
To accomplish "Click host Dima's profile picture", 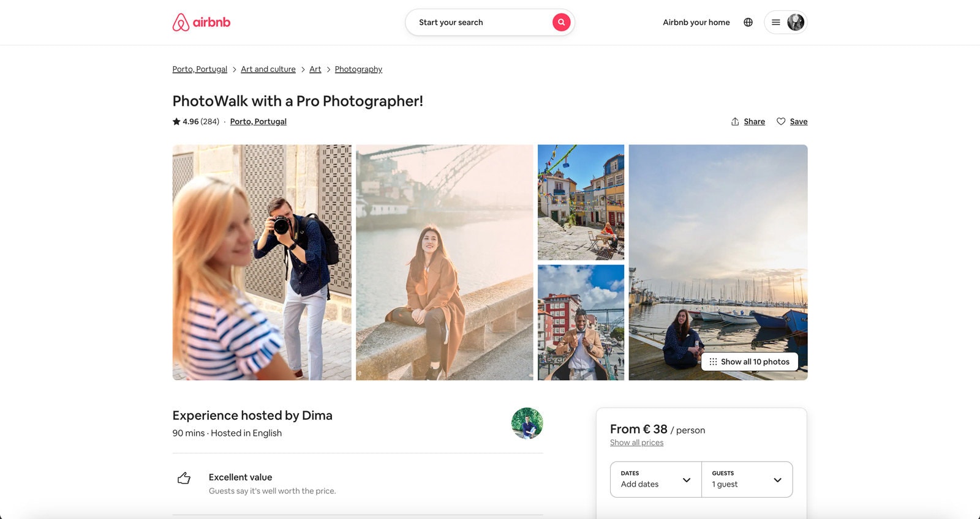I will 527,424.
